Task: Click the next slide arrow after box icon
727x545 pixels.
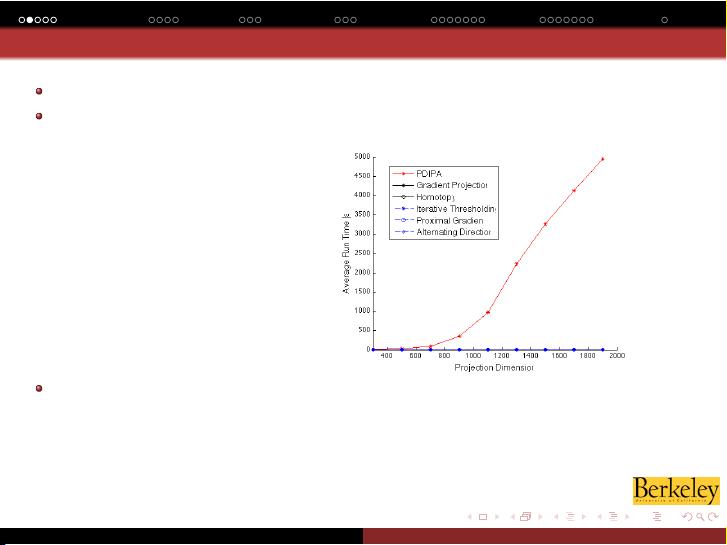Action: click(x=497, y=517)
